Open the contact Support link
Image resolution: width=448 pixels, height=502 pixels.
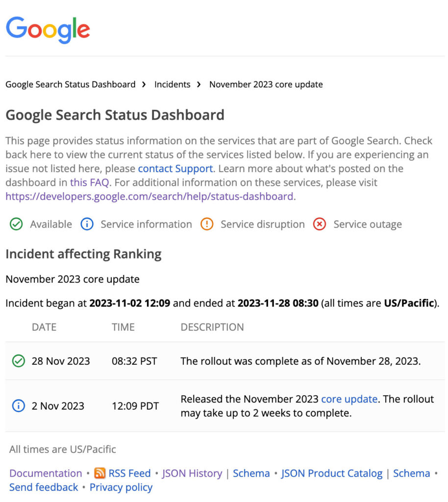coord(175,168)
